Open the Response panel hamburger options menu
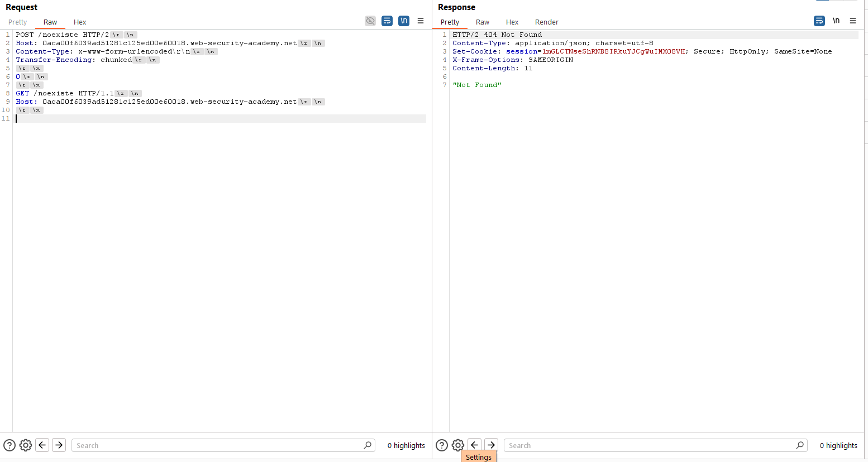868x462 pixels. [x=853, y=21]
